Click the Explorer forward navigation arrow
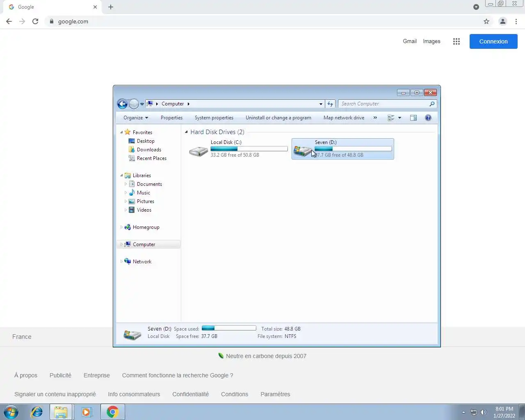Screen dimensions: 525x420 tap(134, 104)
